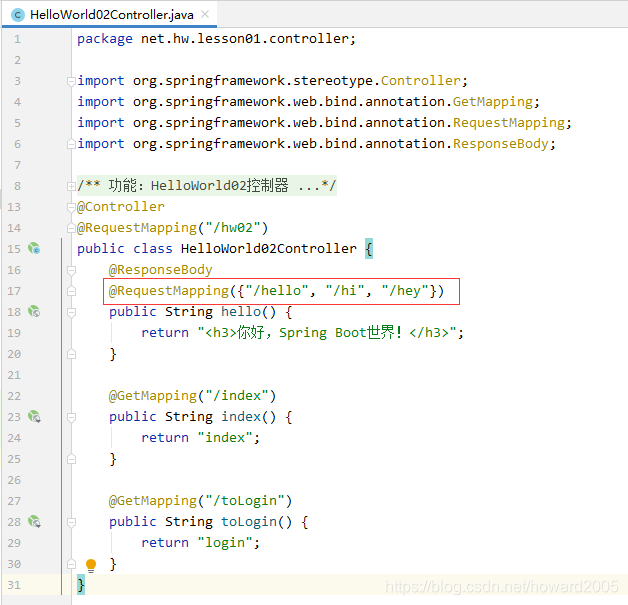Click the yellow light bulb on line 30
This screenshot has width=628, height=605.
pyautogui.click(x=91, y=565)
